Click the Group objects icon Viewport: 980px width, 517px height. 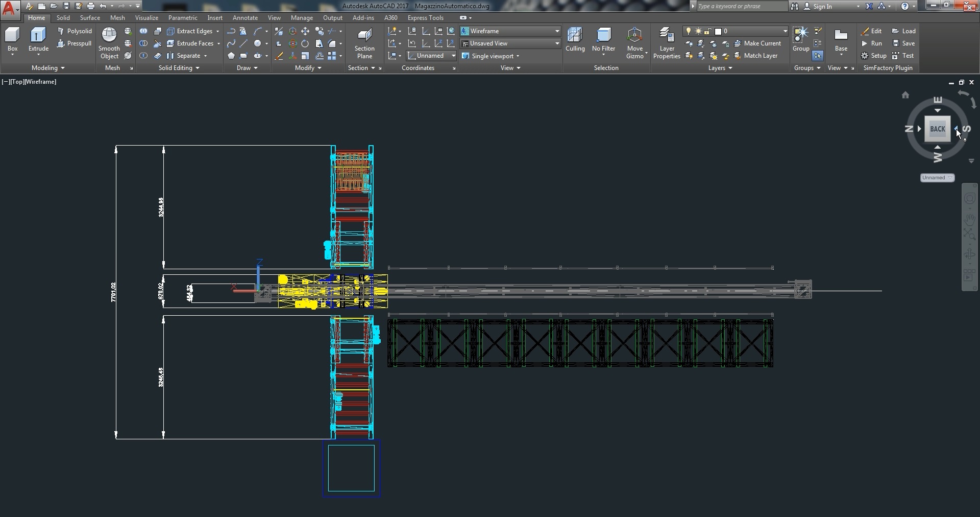tap(800, 35)
